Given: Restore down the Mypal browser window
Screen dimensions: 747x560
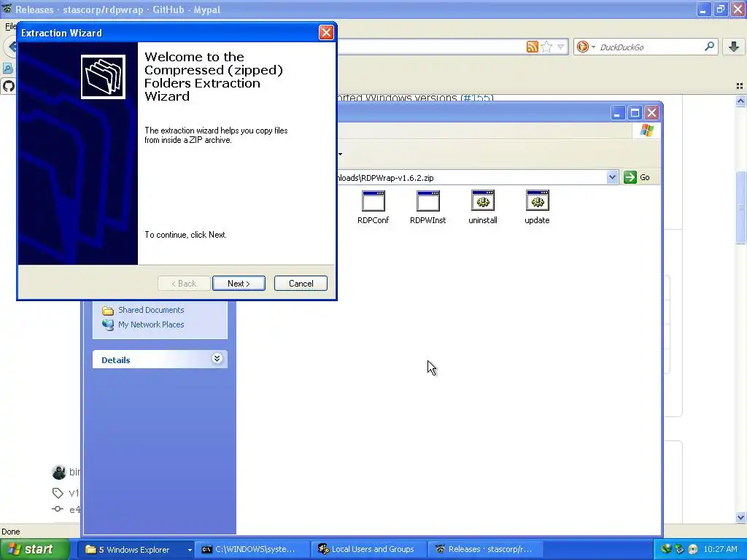Looking at the screenshot, I should point(720,9).
